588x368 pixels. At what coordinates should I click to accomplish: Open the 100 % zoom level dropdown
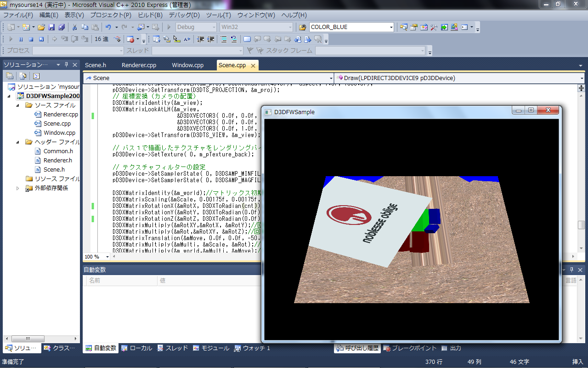[107, 257]
